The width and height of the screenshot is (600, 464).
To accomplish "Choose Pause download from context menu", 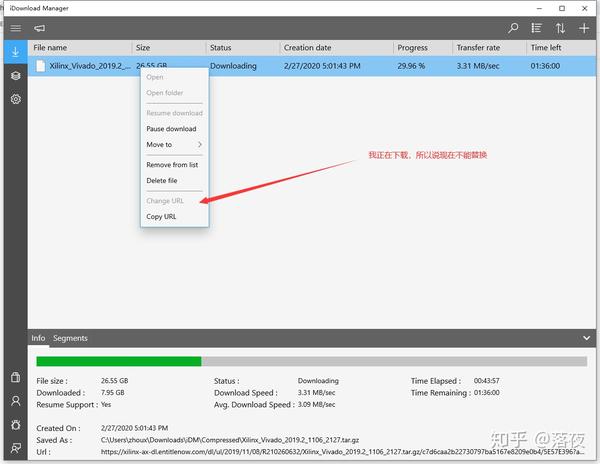I will 171,129.
